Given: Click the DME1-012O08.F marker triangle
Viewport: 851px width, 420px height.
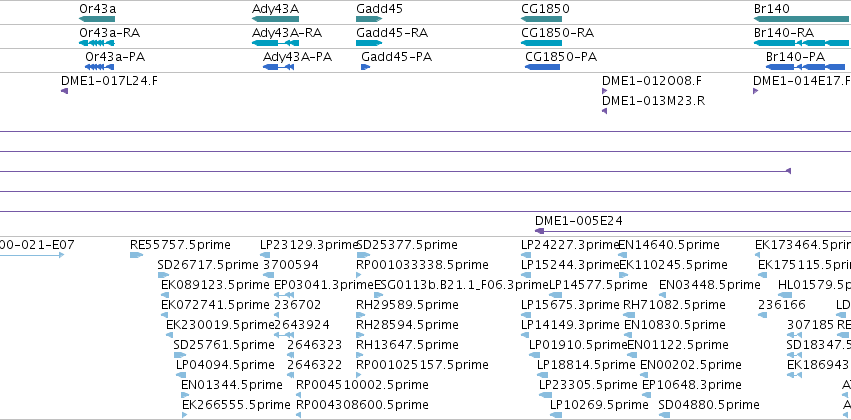Looking at the screenshot, I should pos(605,91).
